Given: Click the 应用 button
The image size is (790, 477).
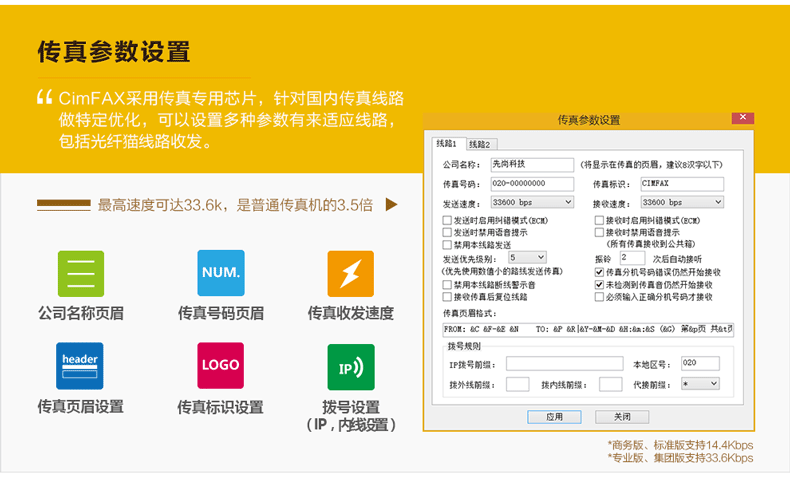Looking at the screenshot, I should (554, 417).
